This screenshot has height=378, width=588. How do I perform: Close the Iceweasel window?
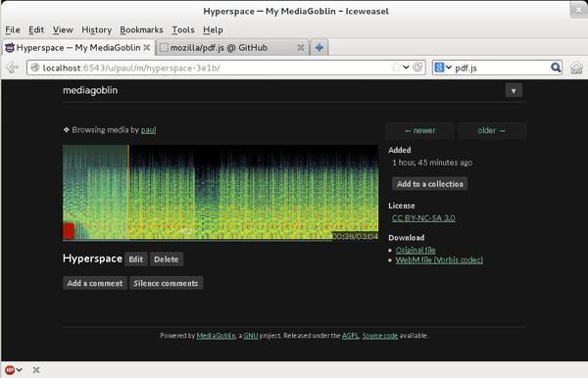[x=579, y=11]
